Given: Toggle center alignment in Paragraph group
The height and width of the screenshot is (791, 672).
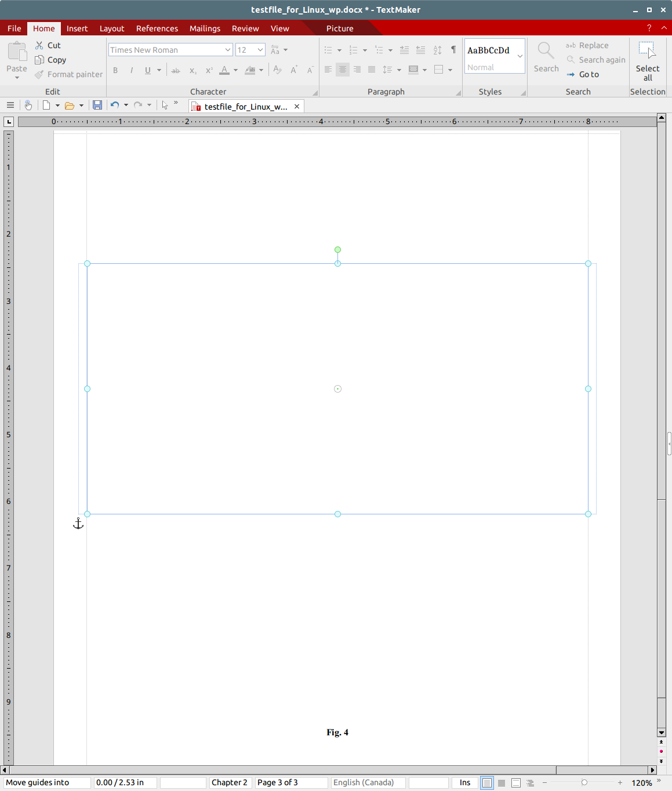Looking at the screenshot, I should (x=343, y=70).
